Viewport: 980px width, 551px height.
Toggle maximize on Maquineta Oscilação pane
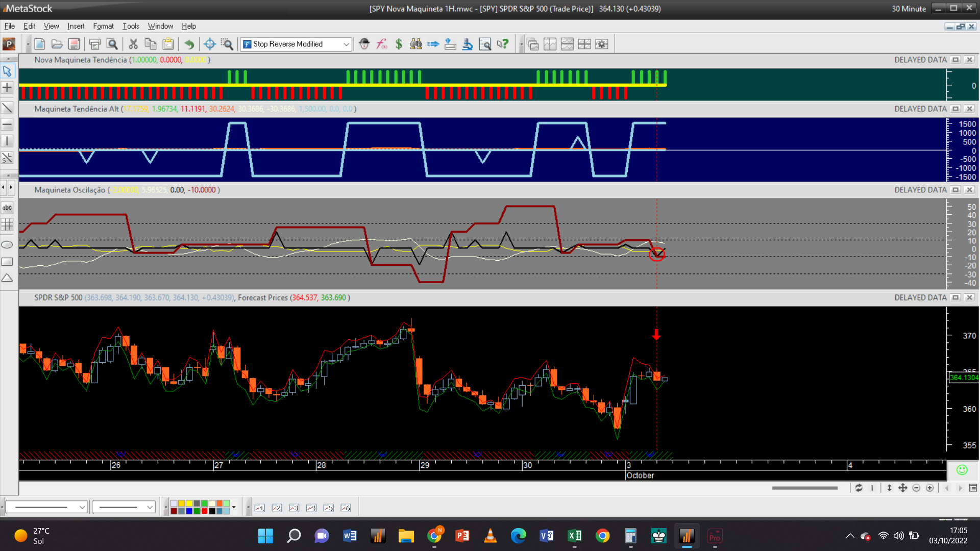[x=955, y=190]
